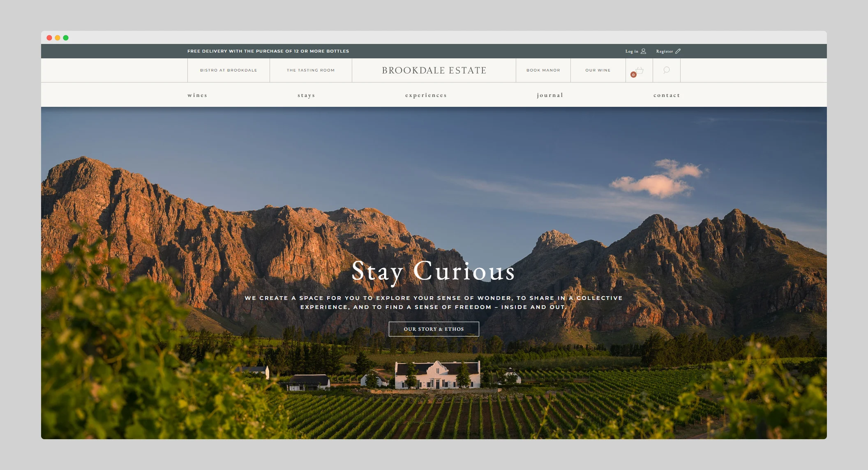Click the cart item count badge
868x470 pixels.
point(633,75)
